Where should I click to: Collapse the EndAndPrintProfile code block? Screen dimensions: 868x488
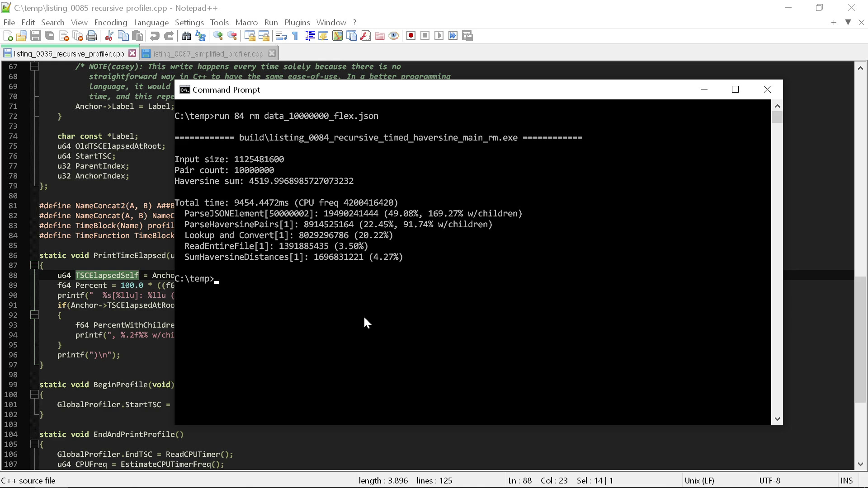pos(35,444)
